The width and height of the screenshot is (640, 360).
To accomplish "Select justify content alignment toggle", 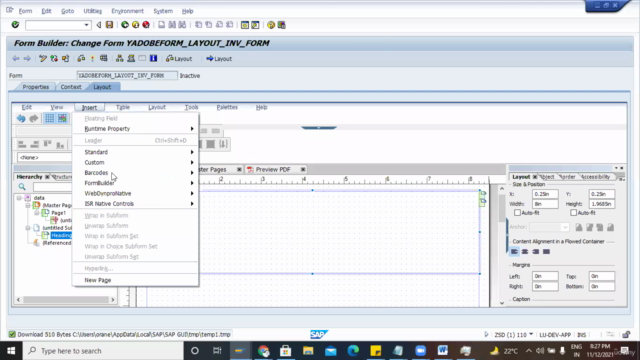I will (x=546, y=251).
